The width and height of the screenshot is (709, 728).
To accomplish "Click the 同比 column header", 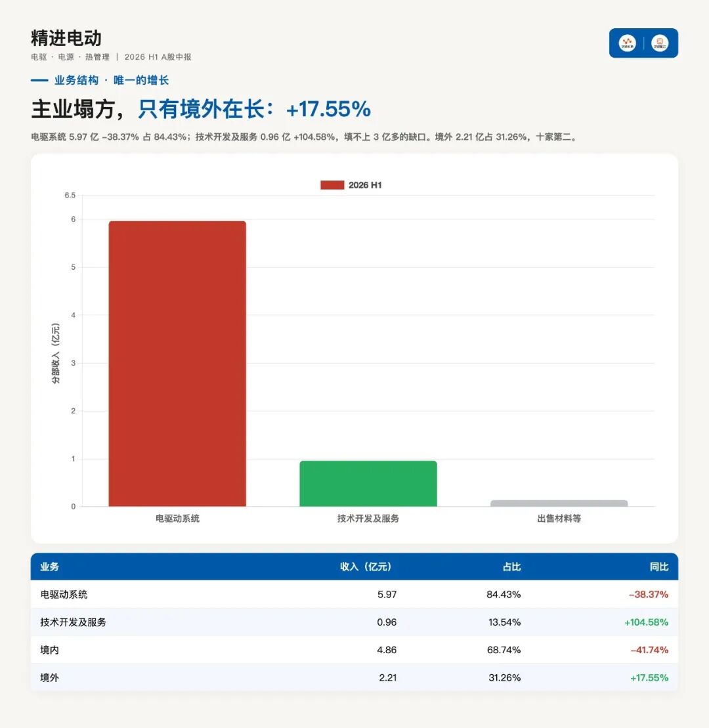I will coord(659,567).
